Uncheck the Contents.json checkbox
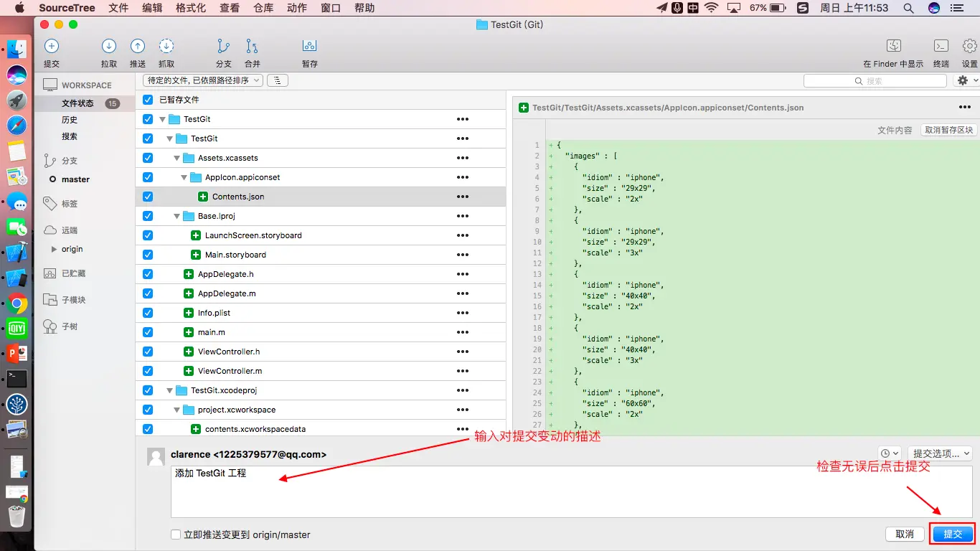 pyautogui.click(x=148, y=197)
